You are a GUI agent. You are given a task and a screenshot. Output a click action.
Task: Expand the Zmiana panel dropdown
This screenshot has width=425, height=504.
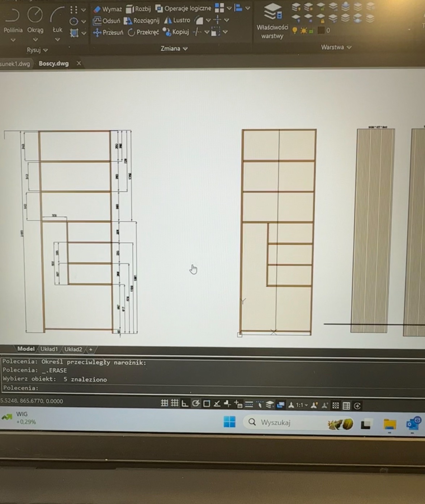[174, 49]
